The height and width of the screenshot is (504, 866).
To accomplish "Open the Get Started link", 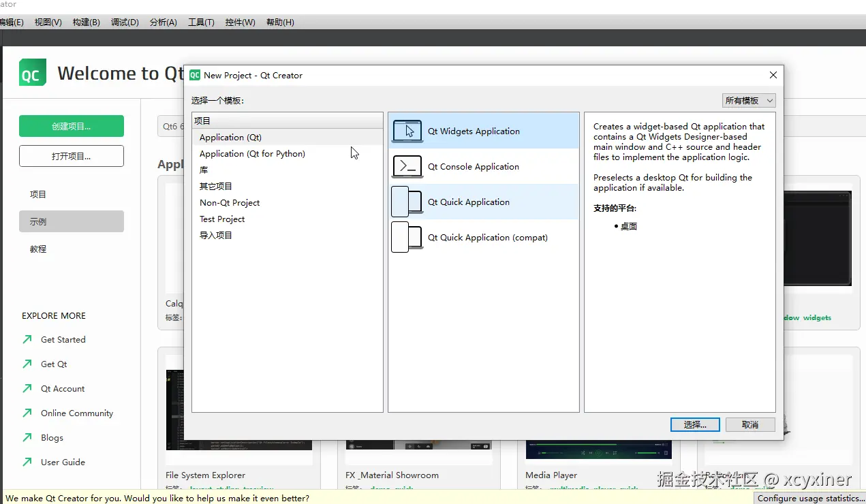I will click(x=63, y=339).
